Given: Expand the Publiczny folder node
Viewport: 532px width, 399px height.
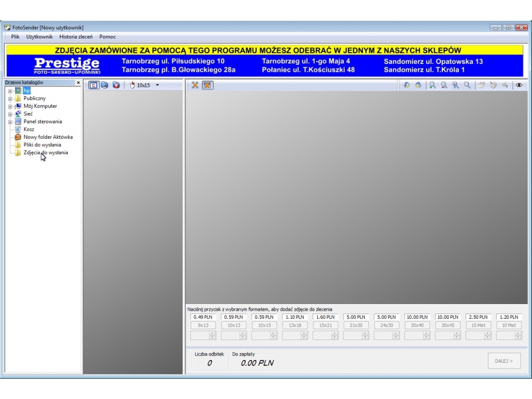Looking at the screenshot, I should 10,98.
